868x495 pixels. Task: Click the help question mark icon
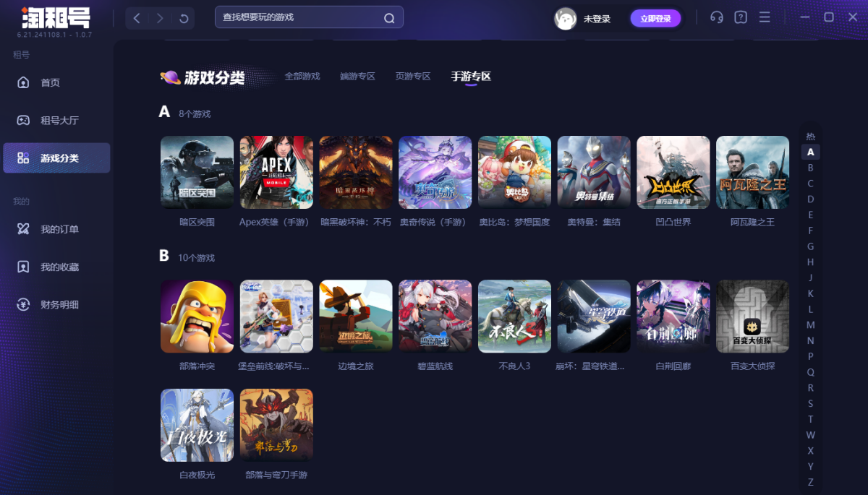740,17
